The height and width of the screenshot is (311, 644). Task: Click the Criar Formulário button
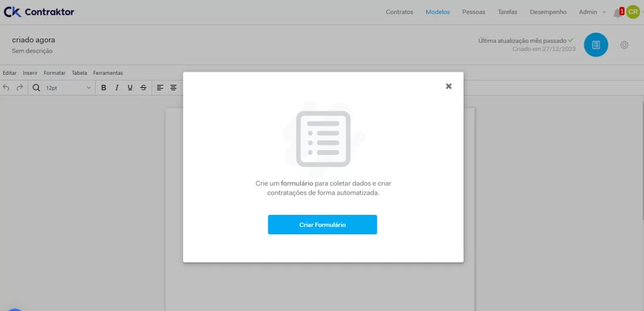coord(323,224)
